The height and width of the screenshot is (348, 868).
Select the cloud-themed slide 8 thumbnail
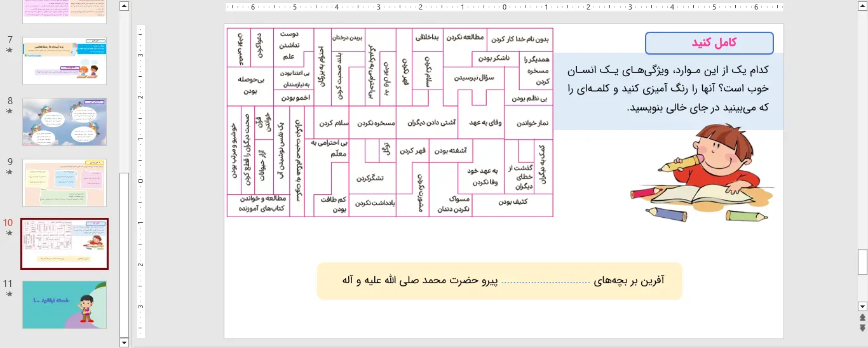coord(64,121)
